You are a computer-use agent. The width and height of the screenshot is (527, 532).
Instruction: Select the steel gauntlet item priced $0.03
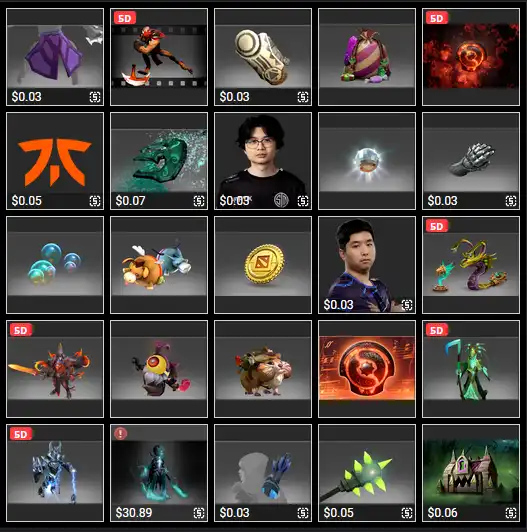coord(471,161)
